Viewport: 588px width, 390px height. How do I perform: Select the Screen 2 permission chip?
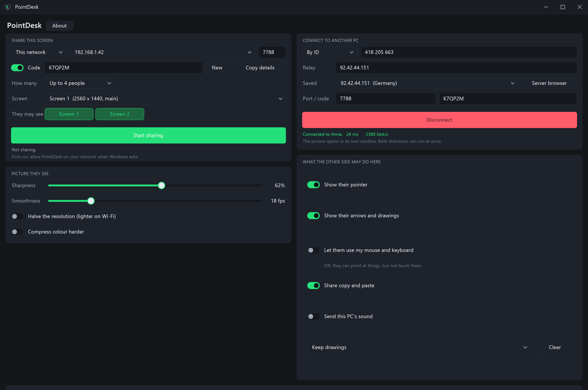[x=120, y=114]
